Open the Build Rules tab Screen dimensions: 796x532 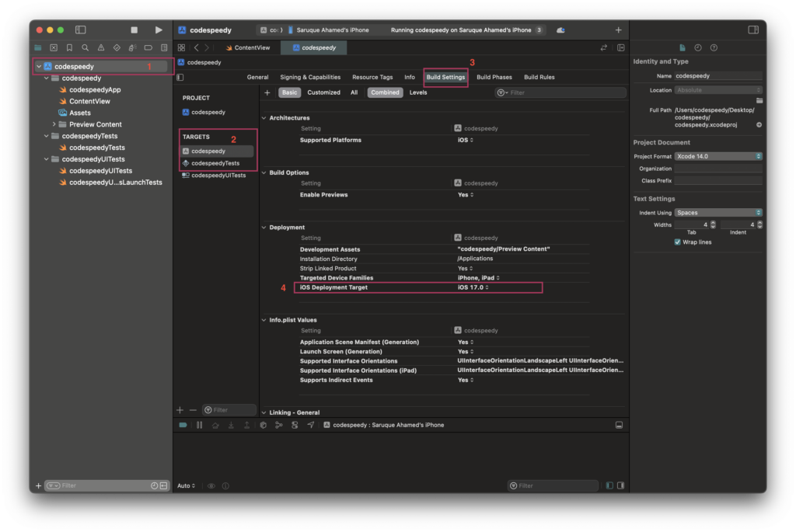click(x=539, y=77)
